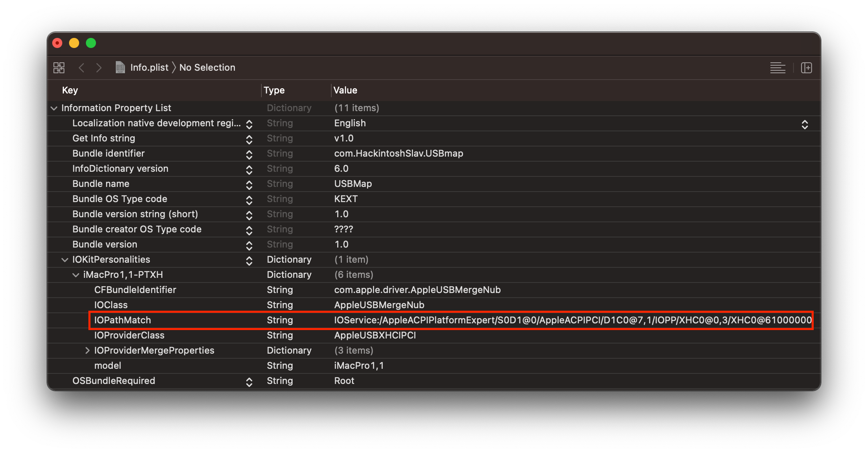The width and height of the screenshot is (868, 453).
Task: Open the editor options lines icon
Action: [x=777, y=68]
